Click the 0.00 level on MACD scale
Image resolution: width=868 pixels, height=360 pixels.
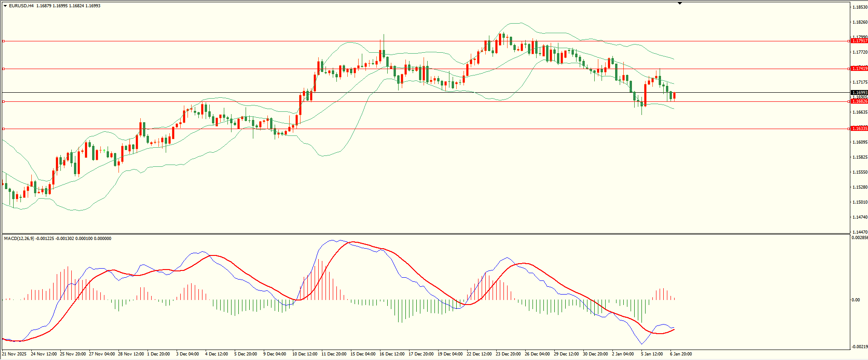pos(855,300)
